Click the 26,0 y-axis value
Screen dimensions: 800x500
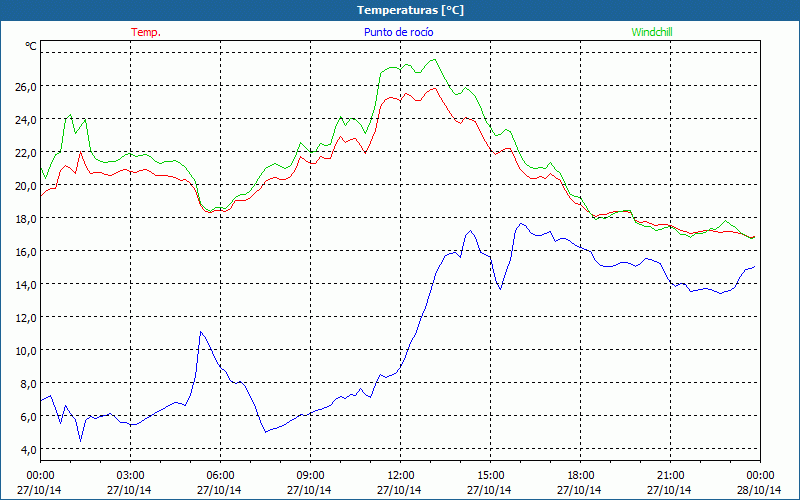click(26, 86)
